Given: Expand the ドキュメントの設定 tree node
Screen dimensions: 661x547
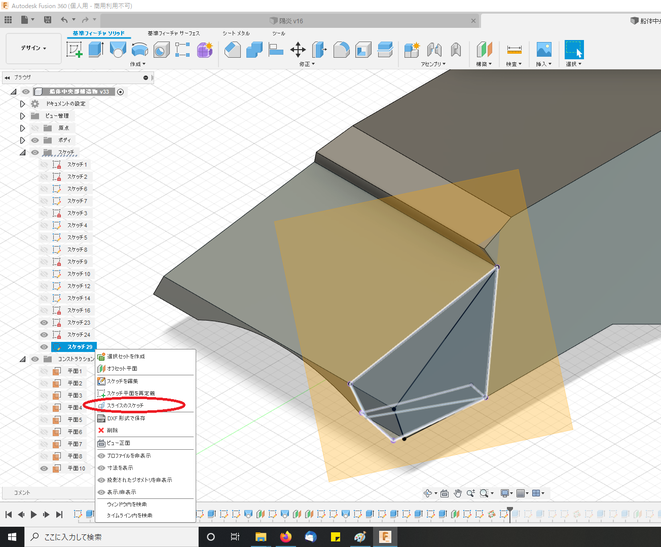Looking at the screenshot, I should 22,104.
